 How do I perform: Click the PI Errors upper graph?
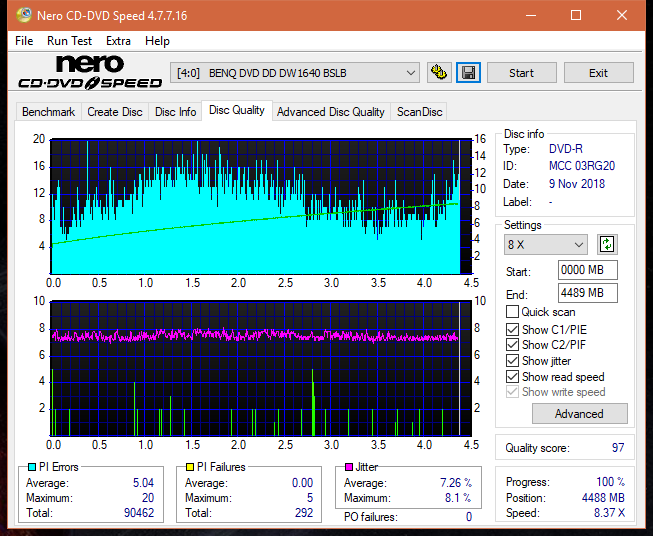pos(261,206)
